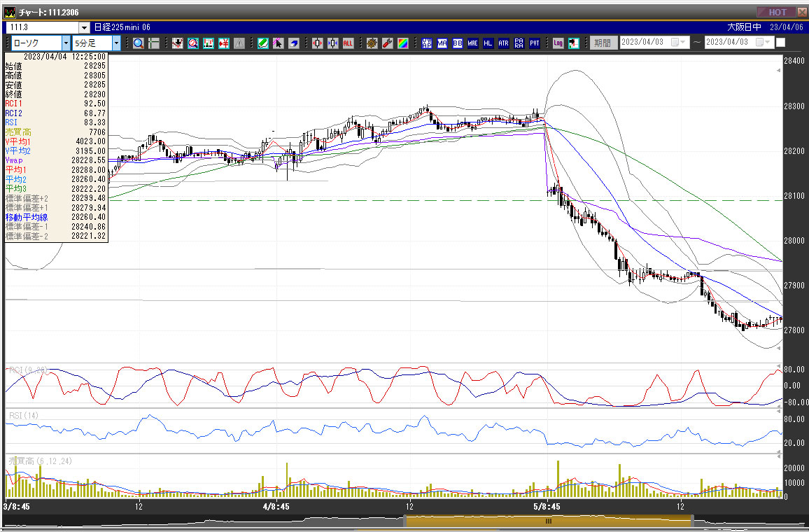Click the 2023/04/04 12:25:00 timestamp

point(64,57)
